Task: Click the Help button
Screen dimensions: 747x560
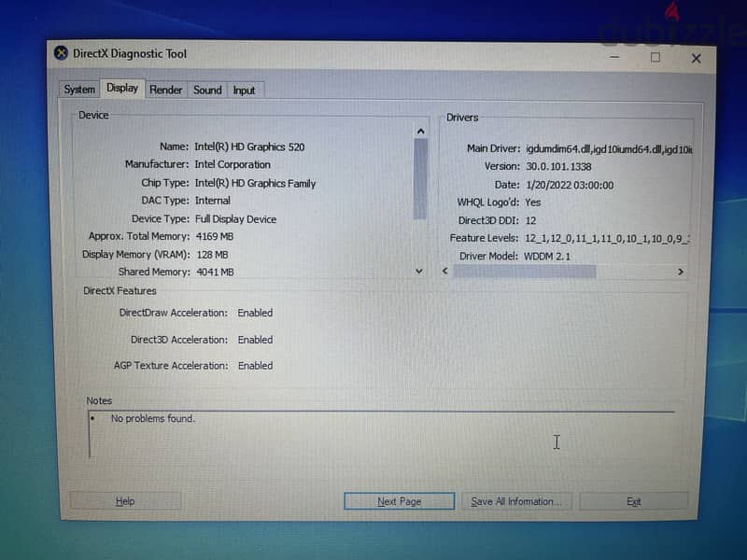Action: pyautogui.click(x=125, y=501)
